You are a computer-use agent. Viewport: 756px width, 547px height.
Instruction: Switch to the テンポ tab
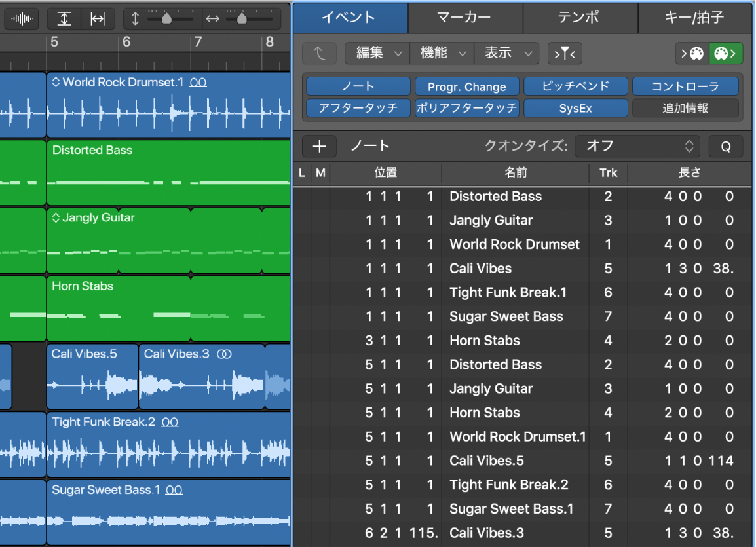580,18
